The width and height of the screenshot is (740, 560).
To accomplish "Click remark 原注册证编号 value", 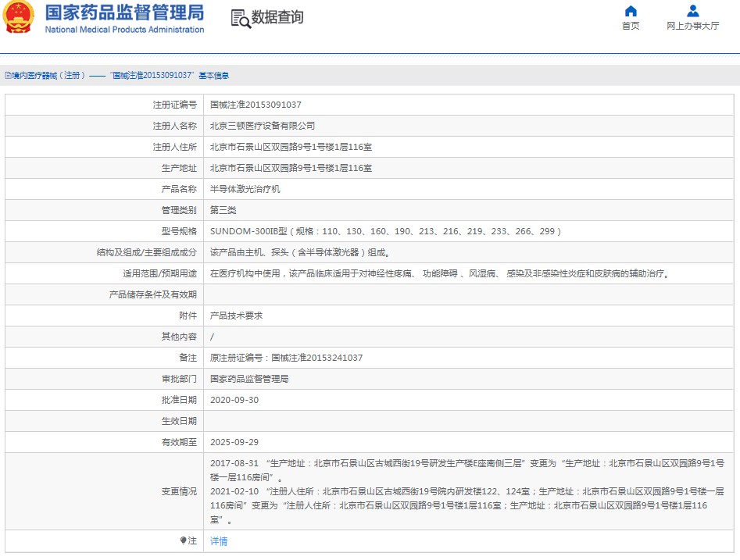I will click(287, 358).
